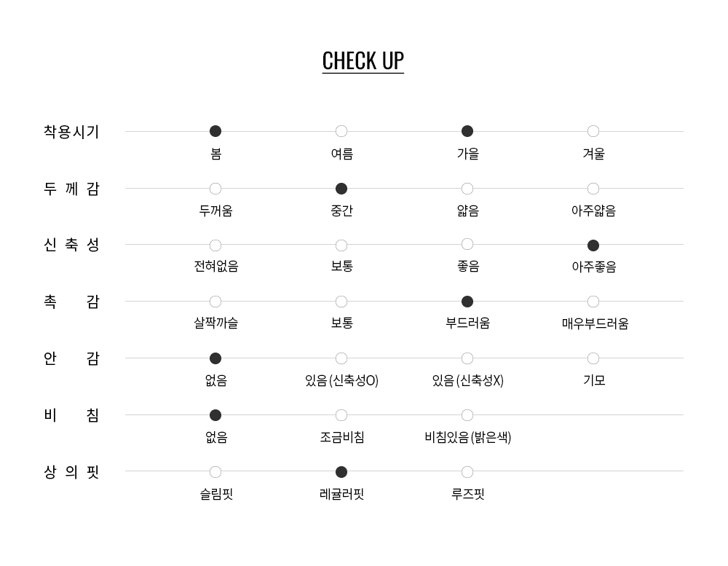728x566 pixels.
Task: Select 비침있음(밝은색) sheerness radio circle
Action: [467, 415]
